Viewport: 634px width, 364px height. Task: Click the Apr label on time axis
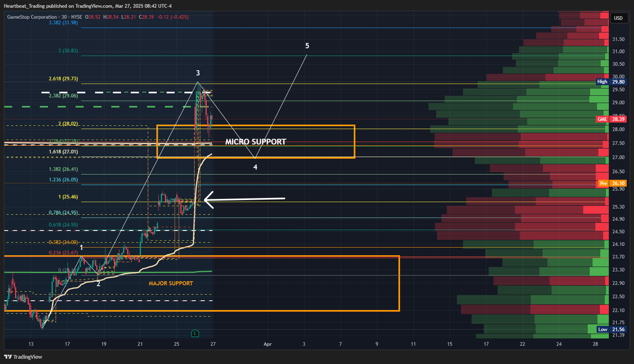tap(268, 344)
